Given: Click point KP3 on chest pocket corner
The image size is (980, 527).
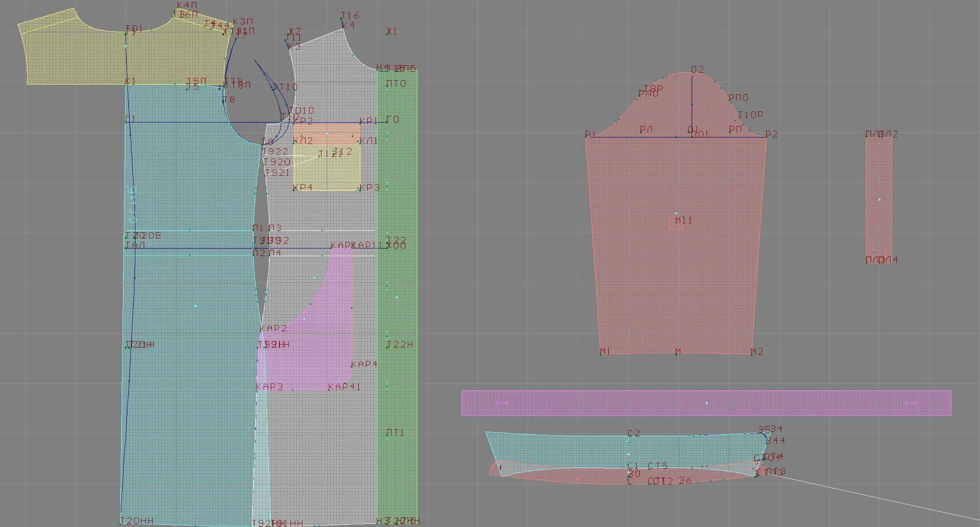Looking at the screenshot, I should pyautogui.click(x=361, y=189).
